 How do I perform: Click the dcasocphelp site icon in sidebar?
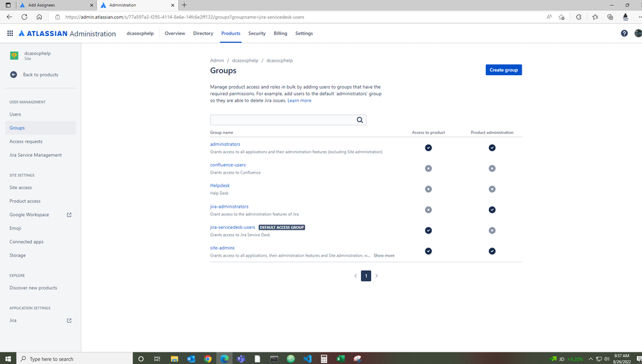point(14,56)
